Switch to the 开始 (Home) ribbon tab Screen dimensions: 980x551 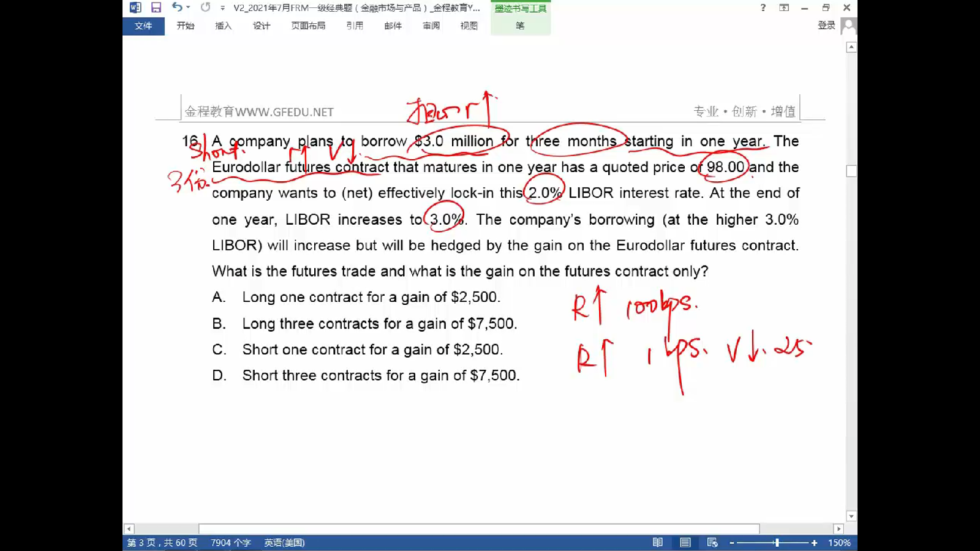(186, 26)
